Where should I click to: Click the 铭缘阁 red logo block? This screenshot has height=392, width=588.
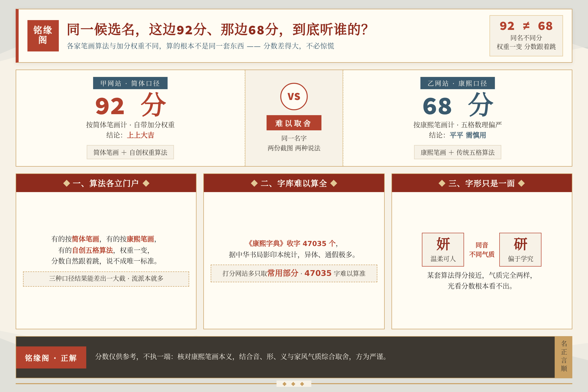coord(43,36)
